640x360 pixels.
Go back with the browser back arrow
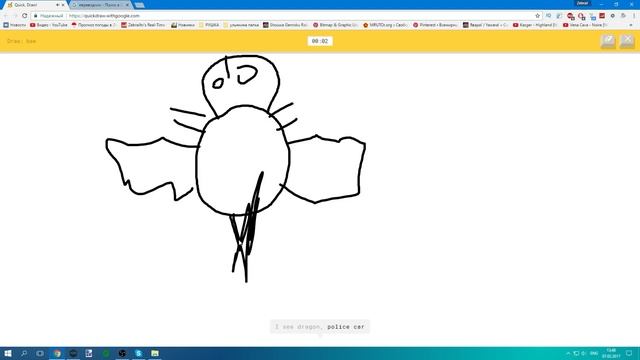5,16
